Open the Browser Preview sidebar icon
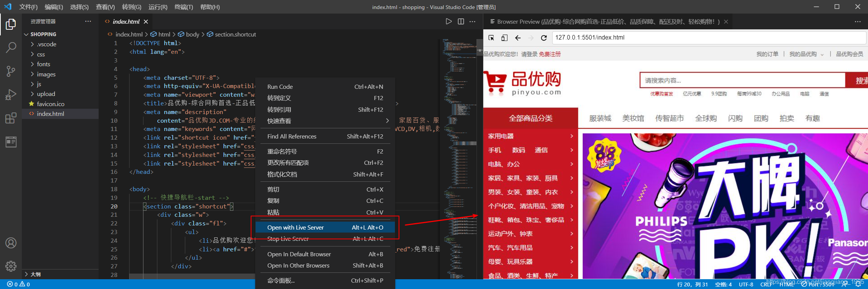 click(11, 142)
